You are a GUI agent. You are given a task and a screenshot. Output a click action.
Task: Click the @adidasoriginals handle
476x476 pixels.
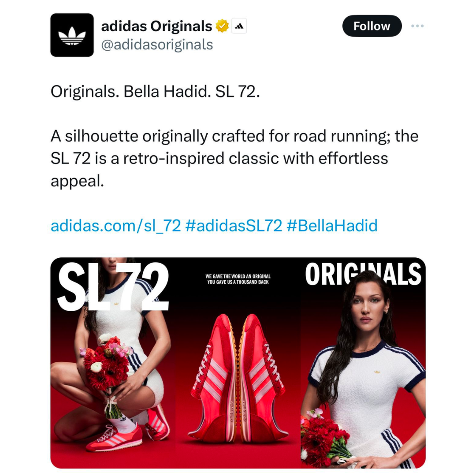tap(157, 45)
